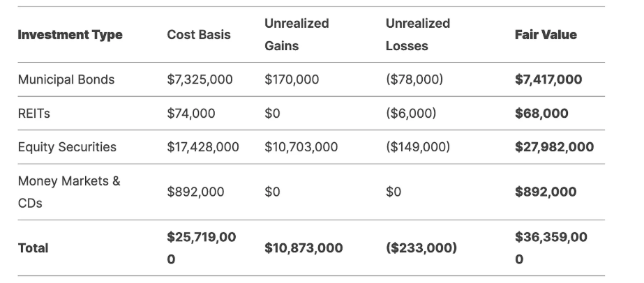Screen dimensions: 644x283
Task: Click the $68,000 fair value cell
Action: pos(541,114)
